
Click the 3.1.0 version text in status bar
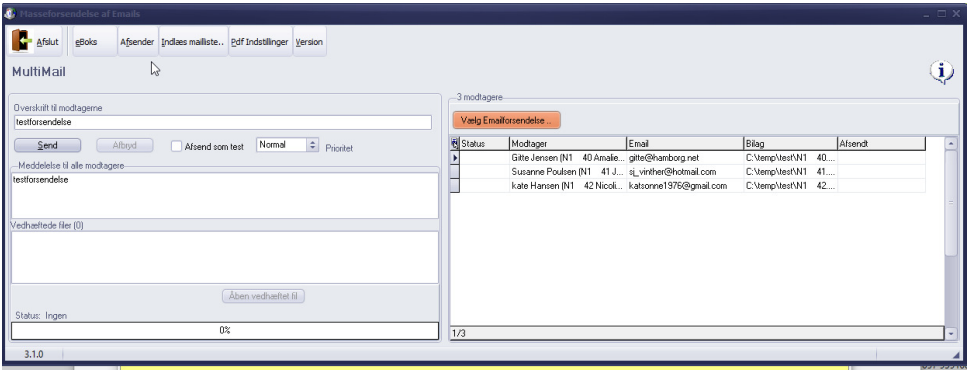[34, 355]
